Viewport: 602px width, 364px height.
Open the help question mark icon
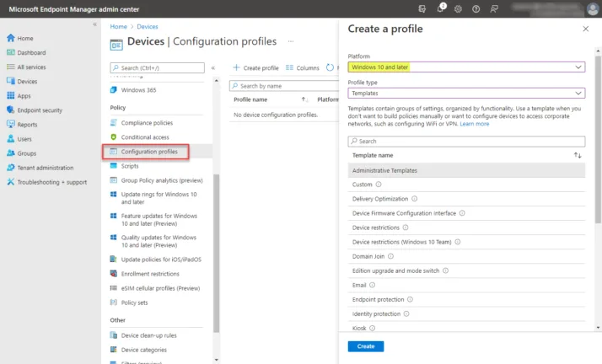point(476,8)
